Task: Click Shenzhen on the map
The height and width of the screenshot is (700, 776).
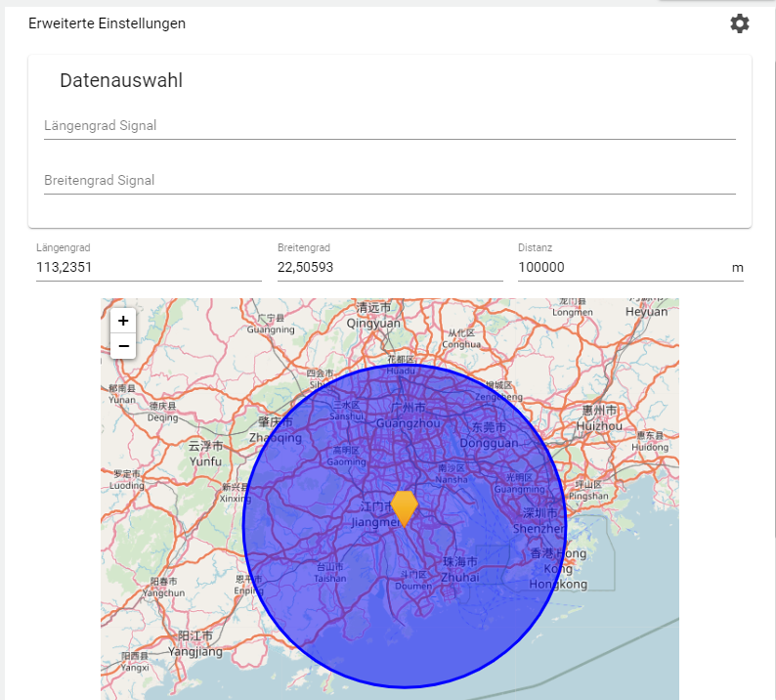Action: click(539, 529)
